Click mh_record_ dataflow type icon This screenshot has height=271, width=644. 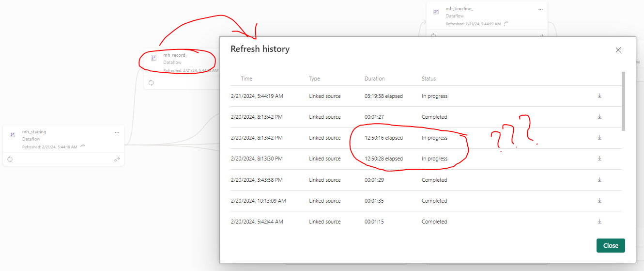153,58
